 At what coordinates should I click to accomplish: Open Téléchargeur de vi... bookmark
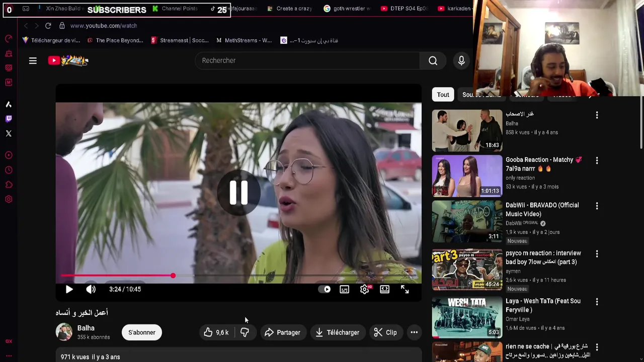click(x=51, y=40)
